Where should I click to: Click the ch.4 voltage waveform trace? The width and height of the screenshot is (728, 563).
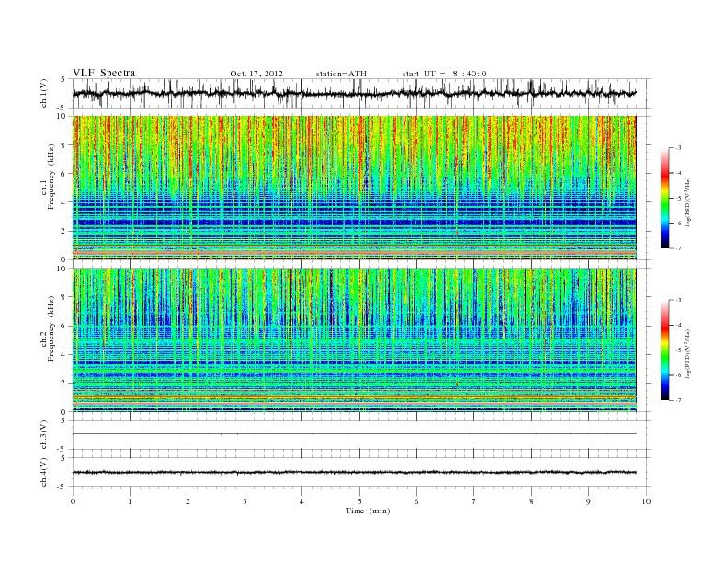pyautogui.click(x=354, y=473)
